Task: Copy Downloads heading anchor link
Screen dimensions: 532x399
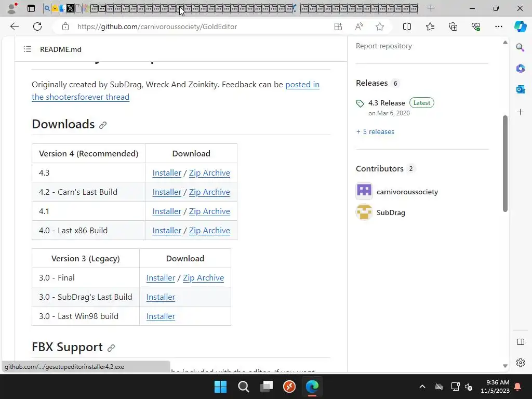Action: pos(103,125)
